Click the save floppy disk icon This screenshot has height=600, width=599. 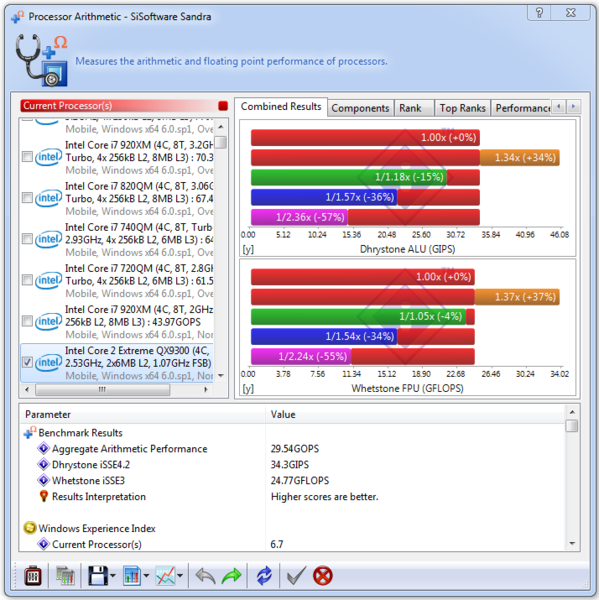pos(98,576)
